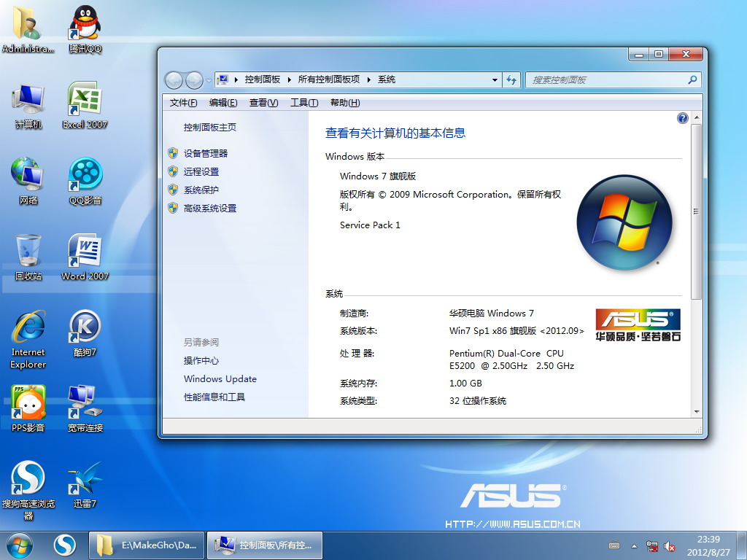
Task: Click the Sogou browser taskbar icon
Action: click(x=65, y=545)
